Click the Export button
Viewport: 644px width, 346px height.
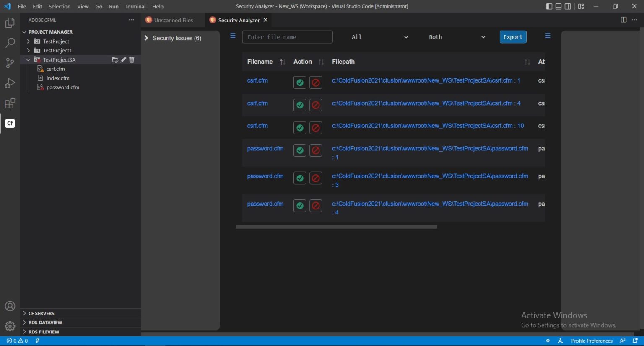pos(513,37)
